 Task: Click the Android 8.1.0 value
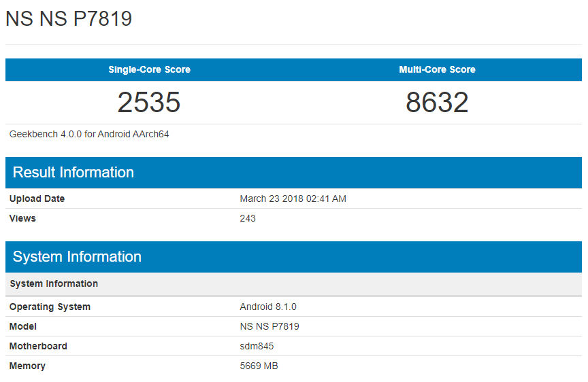267,307
